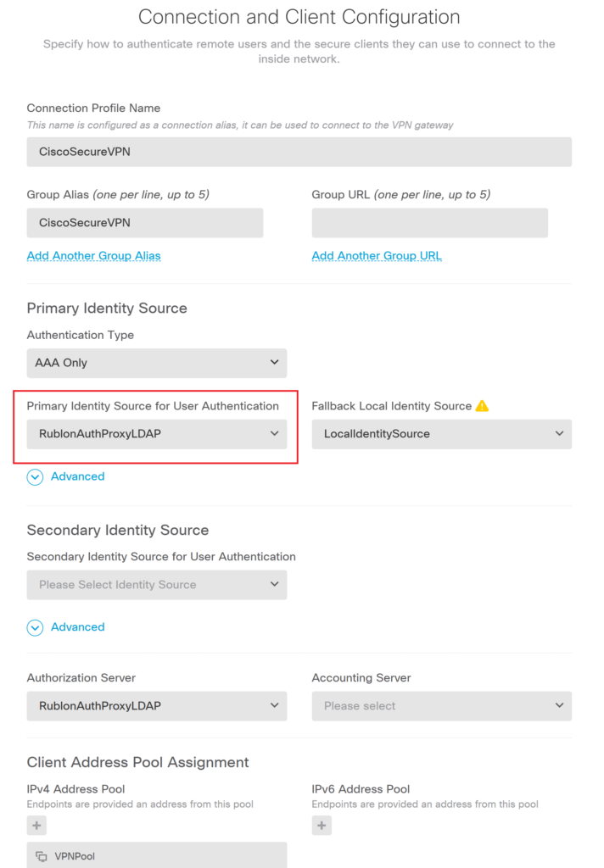The image size is (604, 868).
Task: Click dropdown arrow icon on Accounting Server
Action: [x=560, y=705]
